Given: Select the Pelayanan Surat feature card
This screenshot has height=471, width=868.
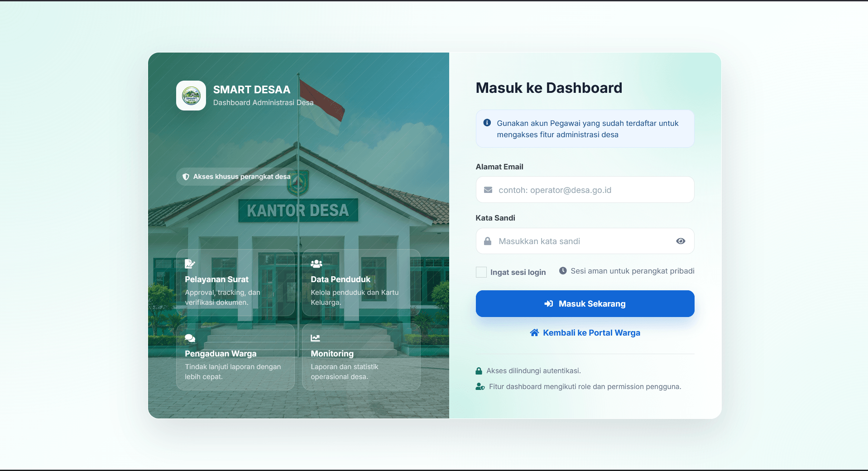Looking at the screenshot, I should [235, 283].
